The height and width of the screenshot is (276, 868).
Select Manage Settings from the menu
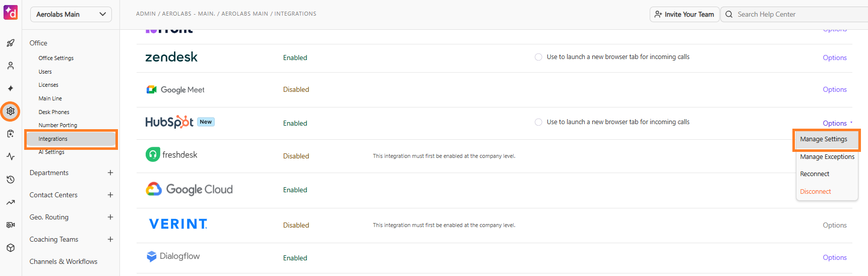tap(827, 139)
